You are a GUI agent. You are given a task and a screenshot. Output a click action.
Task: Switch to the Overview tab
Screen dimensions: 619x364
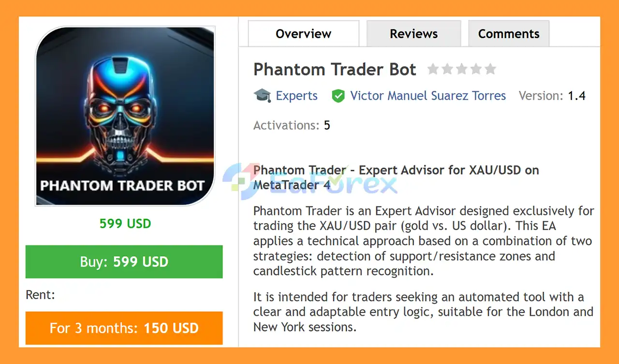(x=303, y=34)
